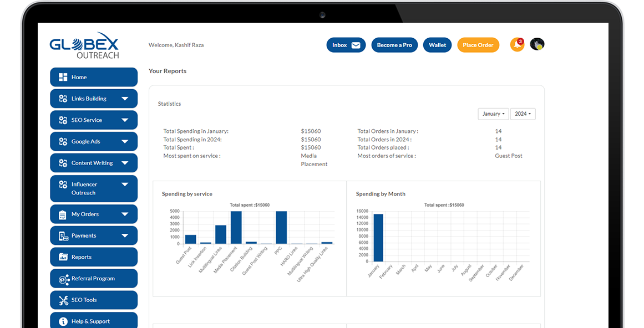Expand the Google Ads submenu arrow

(x=125, y=141)
